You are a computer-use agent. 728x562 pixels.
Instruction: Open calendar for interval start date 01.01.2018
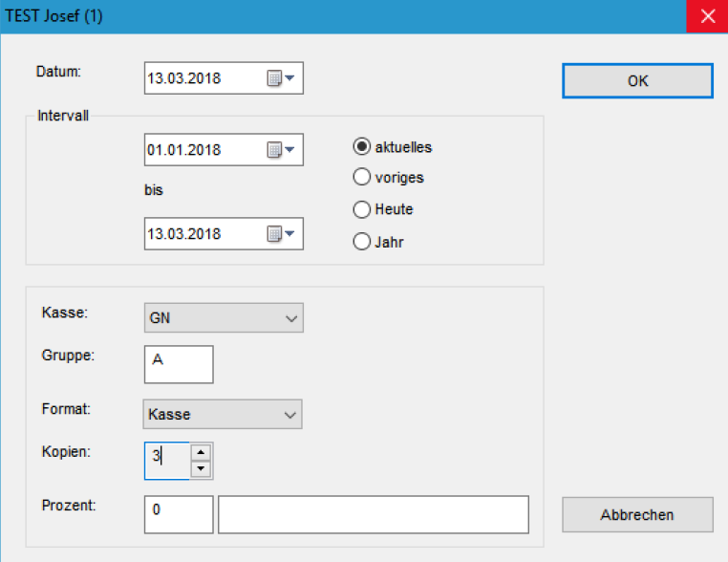[x=281, y=149]
